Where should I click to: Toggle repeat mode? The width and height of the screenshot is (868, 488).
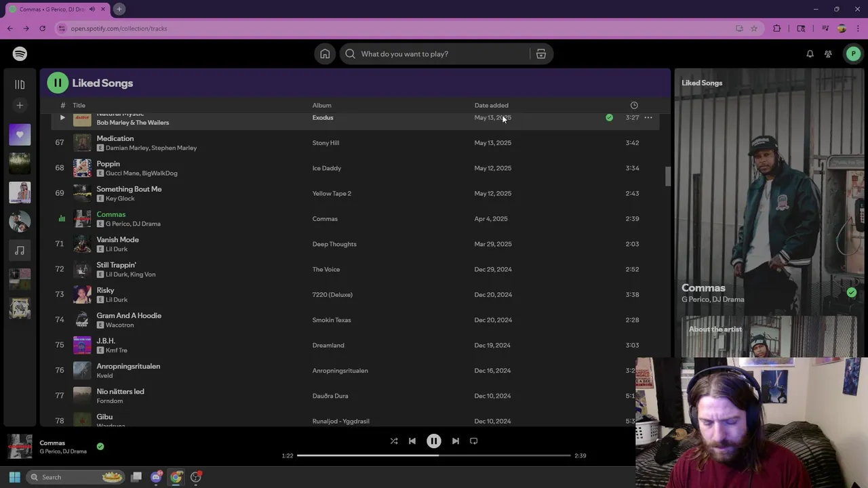pos(474,441)
